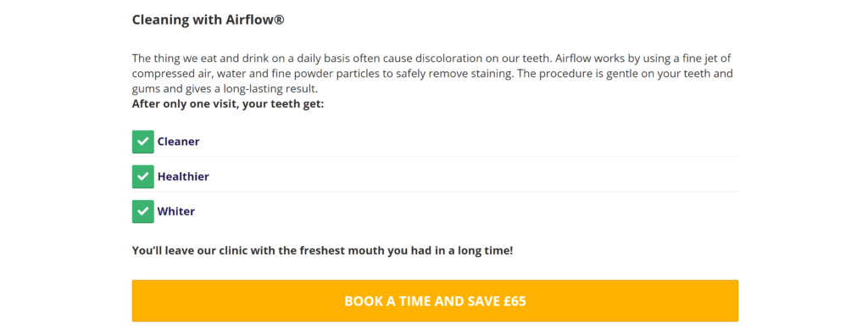
Task: Click the 'You'll leave our clinic' sentence
Action: (x=322, y=251)
